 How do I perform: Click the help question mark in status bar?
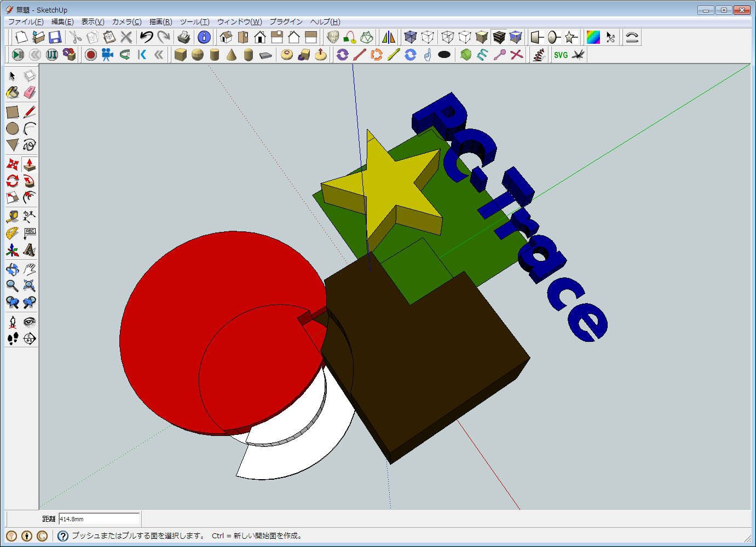point(63,536)
